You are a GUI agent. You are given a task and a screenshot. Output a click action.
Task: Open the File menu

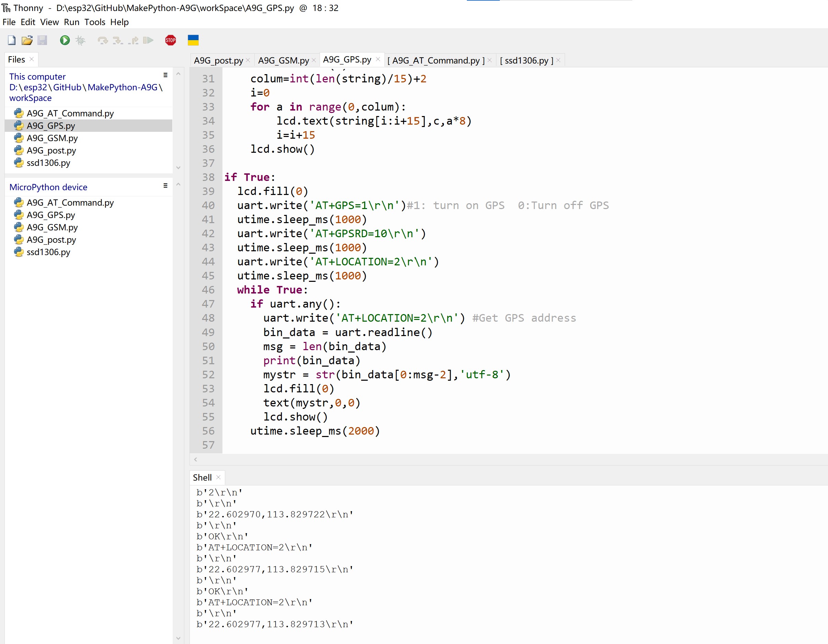click(x=10, y=22)
